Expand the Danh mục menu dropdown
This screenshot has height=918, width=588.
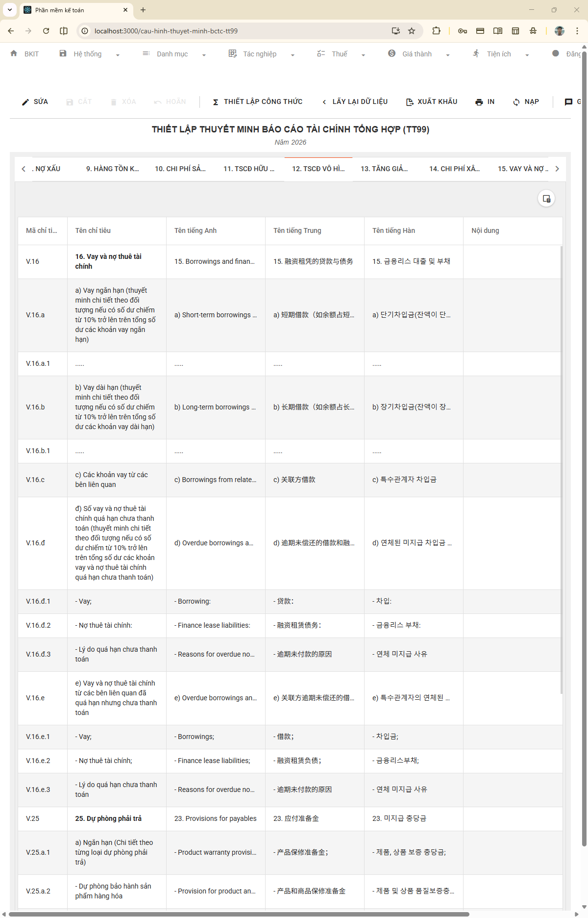(x=204, y=55)
